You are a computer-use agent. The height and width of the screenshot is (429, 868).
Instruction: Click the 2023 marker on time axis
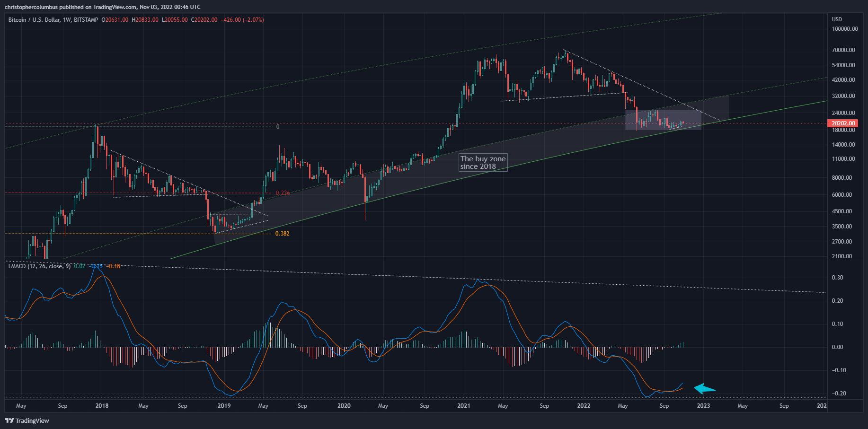(x=703, y=406)
